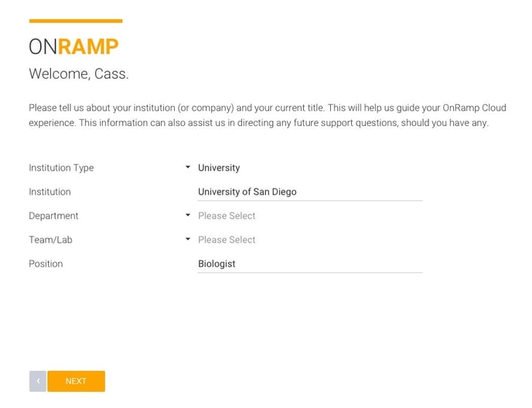Image resolution: width=532 pixels, height=408 pixels.
Task: Click the ONRAMP logo
Action: pyautogui.click(x=73, y=46)
